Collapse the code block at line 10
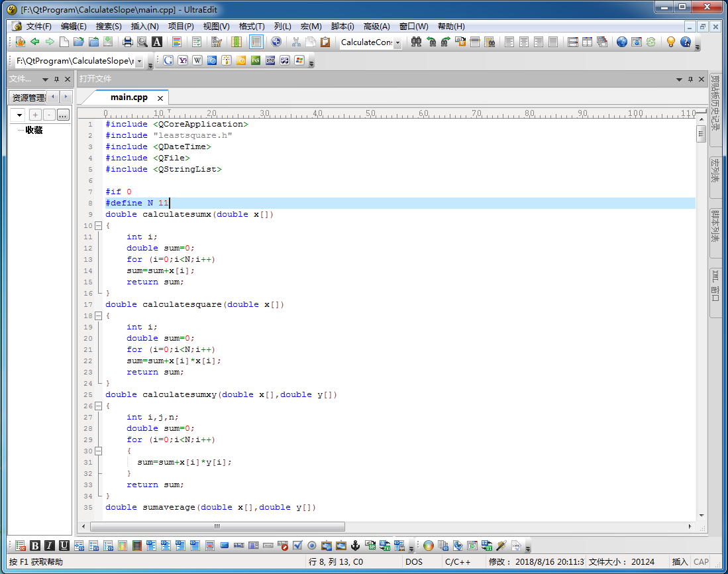 pyautogui.click(x=98, y=225)
